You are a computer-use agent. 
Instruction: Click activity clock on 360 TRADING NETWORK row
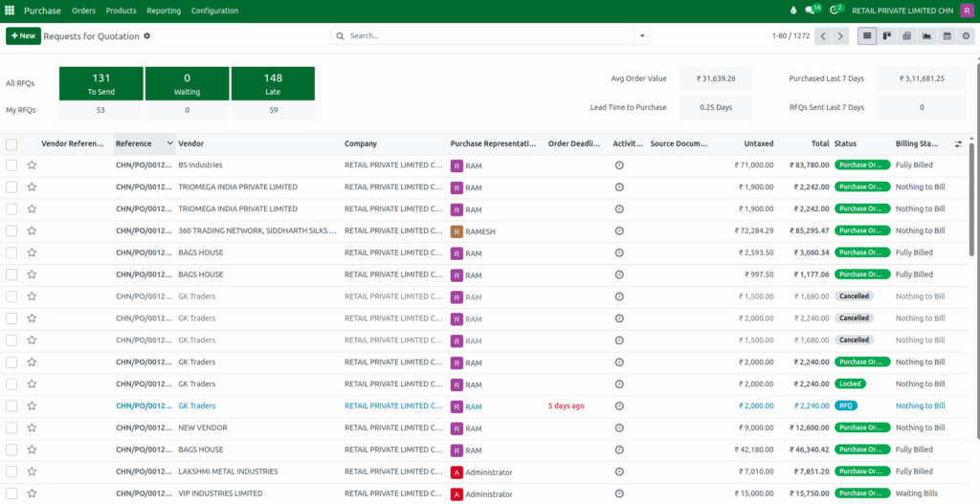pyautogui.click(x=619, y=231)
